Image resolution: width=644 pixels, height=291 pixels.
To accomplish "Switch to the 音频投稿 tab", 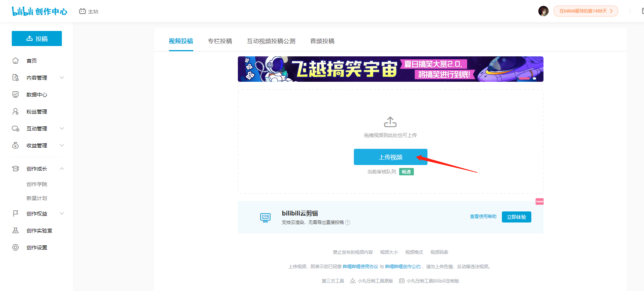I will click(322, 41).
